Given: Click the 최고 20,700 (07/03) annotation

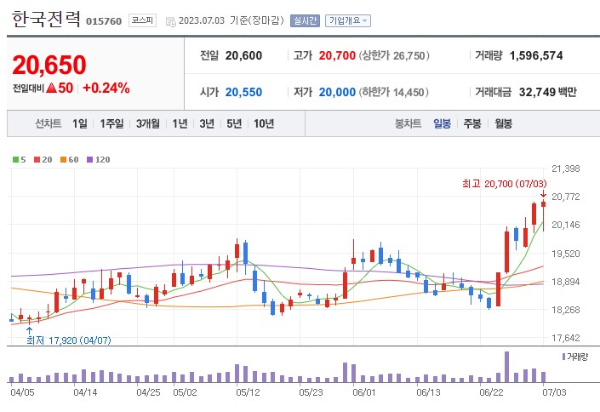Looking at the screenshot, I should point(504,184).
